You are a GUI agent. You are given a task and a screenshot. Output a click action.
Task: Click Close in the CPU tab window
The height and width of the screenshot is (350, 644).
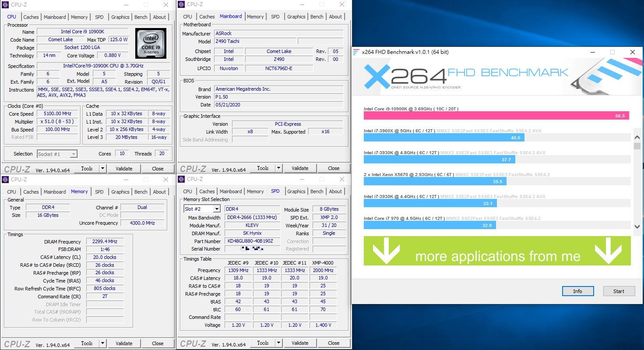pyautogui.click(x=158, y=169)
